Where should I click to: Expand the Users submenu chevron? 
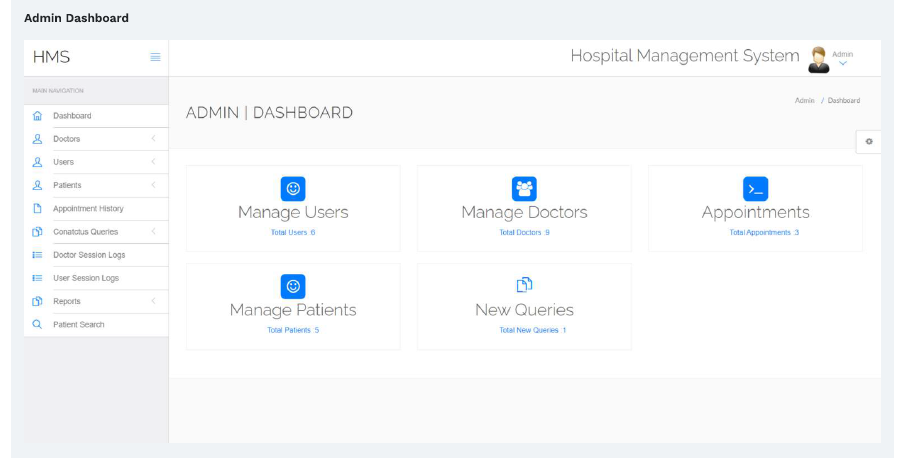153,162
